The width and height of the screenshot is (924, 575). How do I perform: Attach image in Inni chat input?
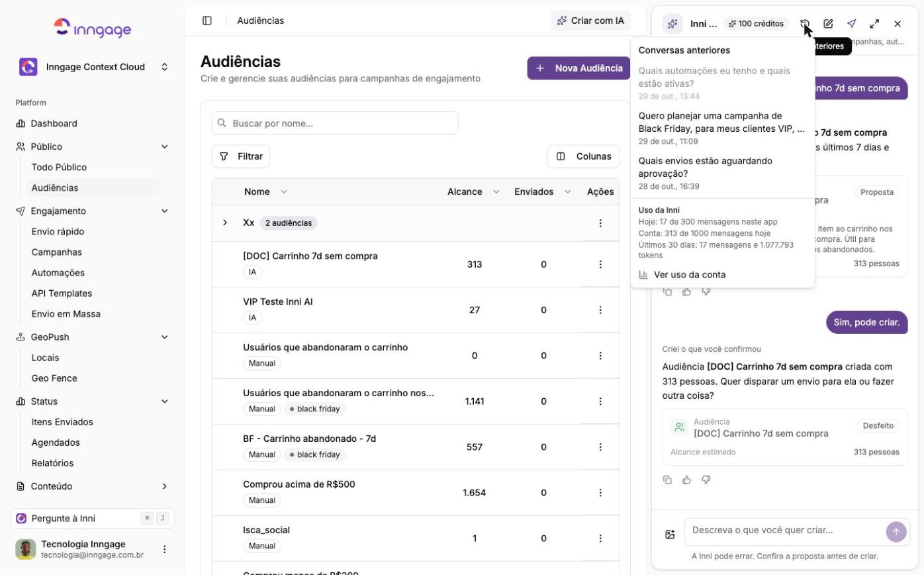pos(670,534)
